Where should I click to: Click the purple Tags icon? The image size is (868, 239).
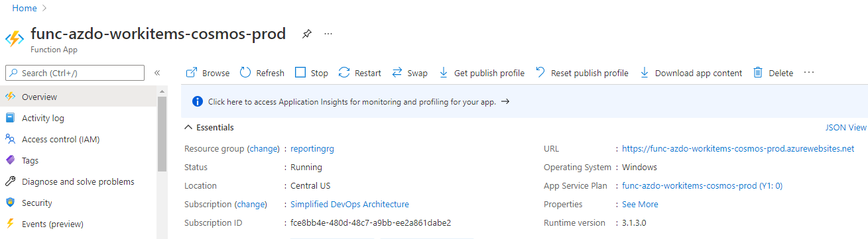pos(10,160)
